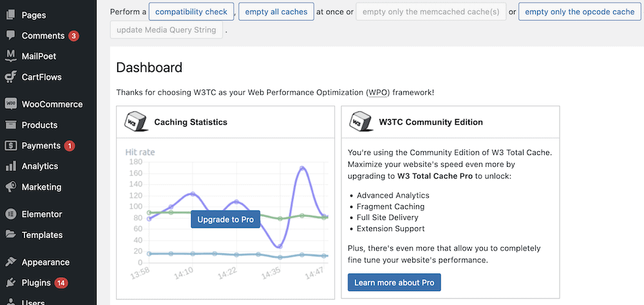
Task: Click the MailPoet logo icon
Action: pyautogui.click(x=11, y=56)
